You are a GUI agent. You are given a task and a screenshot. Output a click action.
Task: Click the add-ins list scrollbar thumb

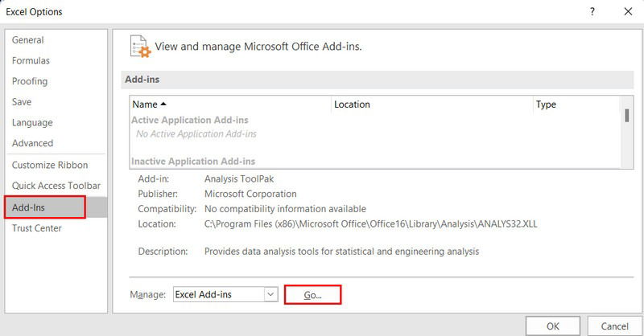click(627, 115)
